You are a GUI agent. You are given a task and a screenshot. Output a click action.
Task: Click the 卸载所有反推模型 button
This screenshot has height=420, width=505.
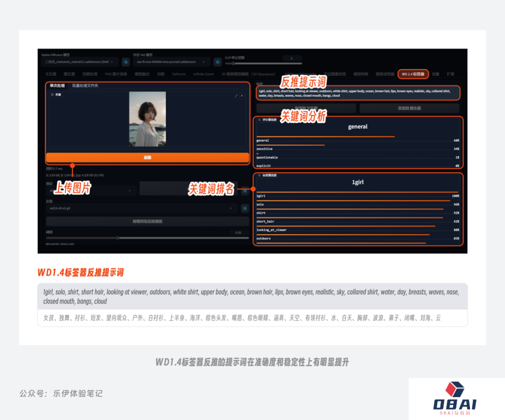(x=147, y=221)
